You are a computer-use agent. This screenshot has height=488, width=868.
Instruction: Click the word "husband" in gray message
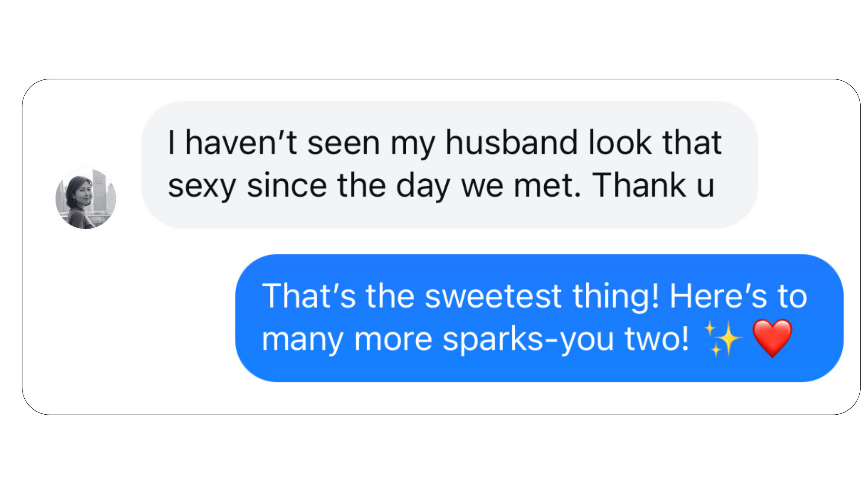[512, 142]
